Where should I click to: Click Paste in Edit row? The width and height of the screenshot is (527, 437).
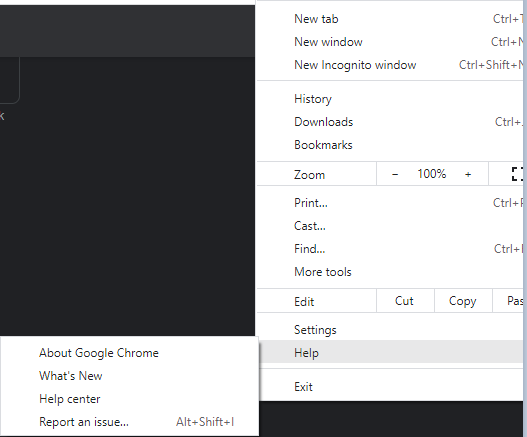click(508, 301)
